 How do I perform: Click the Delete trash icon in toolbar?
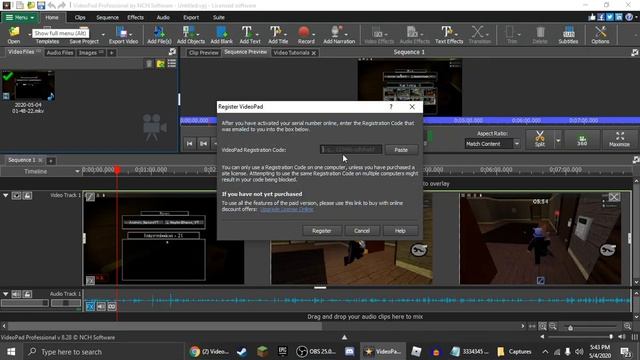tap(540, 34)
